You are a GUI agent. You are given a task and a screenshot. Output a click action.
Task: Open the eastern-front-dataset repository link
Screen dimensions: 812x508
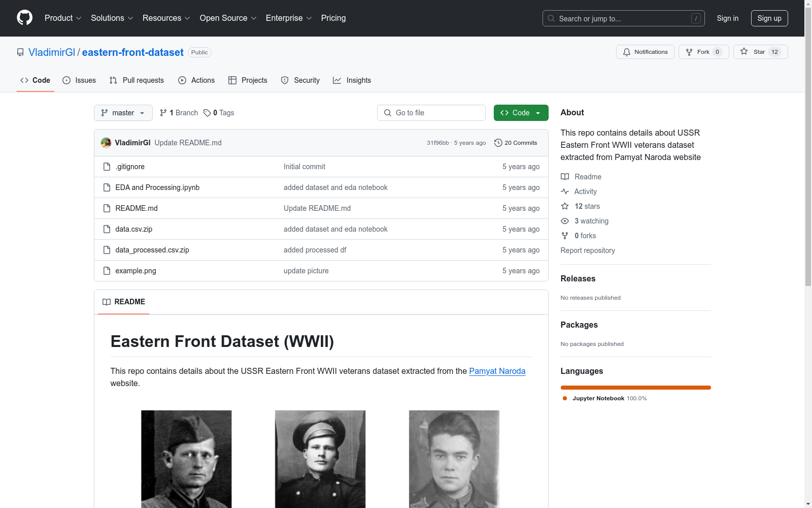click(x=133, y=52)
